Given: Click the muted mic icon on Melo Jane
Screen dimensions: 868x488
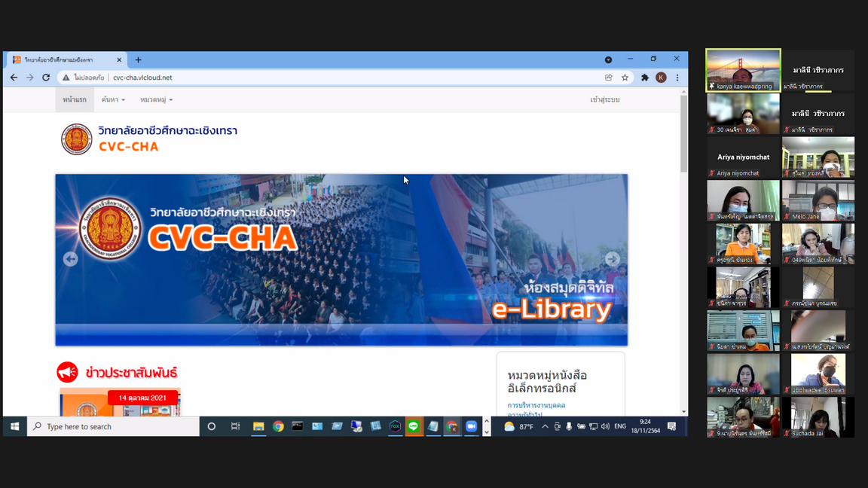Looking at the screenshot, I should (787, 216).
